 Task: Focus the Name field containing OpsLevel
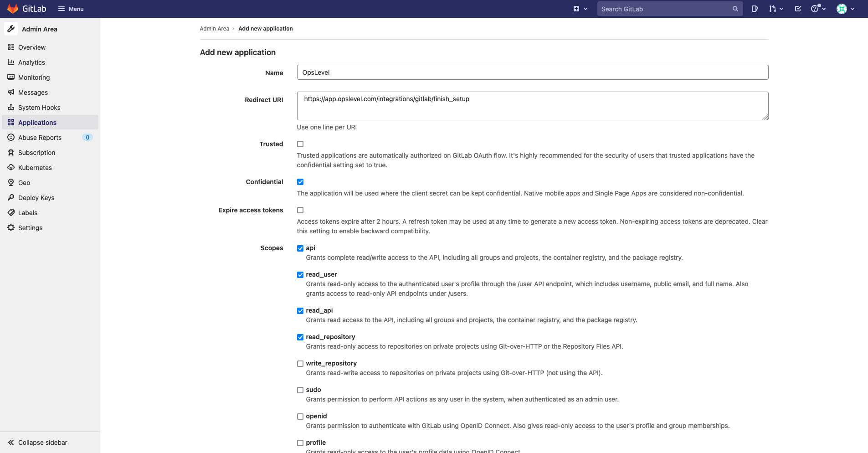pyautogui.click(x=533, y=72)
